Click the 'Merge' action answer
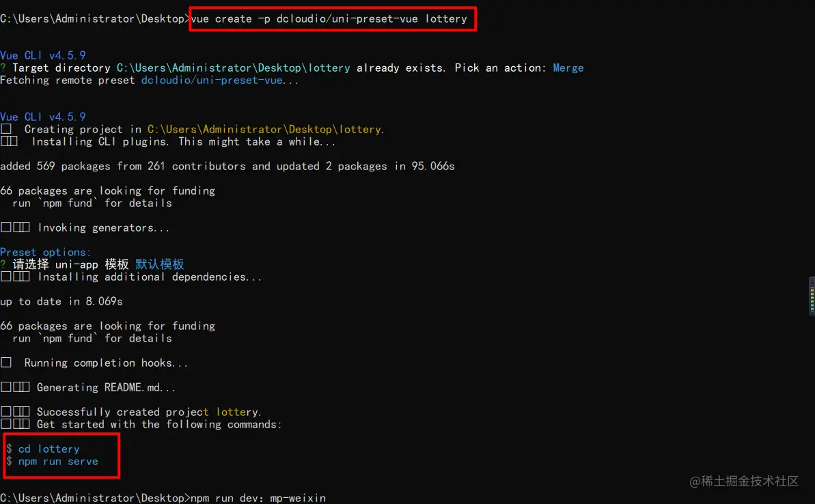Viewport: 815px width, 504px height. pos(568,68)
